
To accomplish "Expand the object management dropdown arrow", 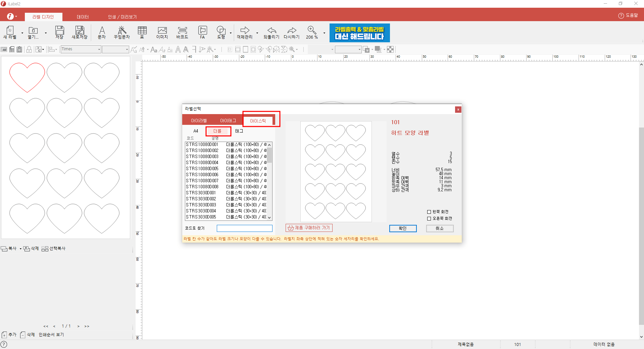I will click(257, 33).
